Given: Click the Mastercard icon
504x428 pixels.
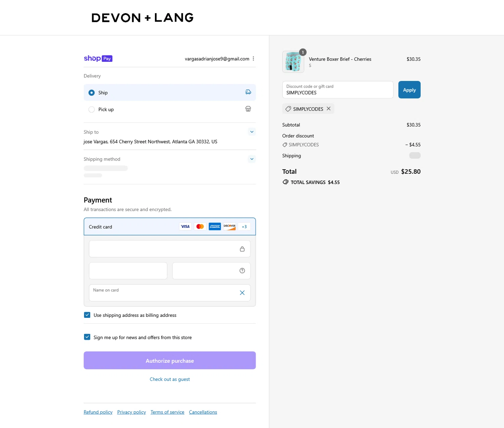Looking at the screenshot, I should (x=200, y=226).
